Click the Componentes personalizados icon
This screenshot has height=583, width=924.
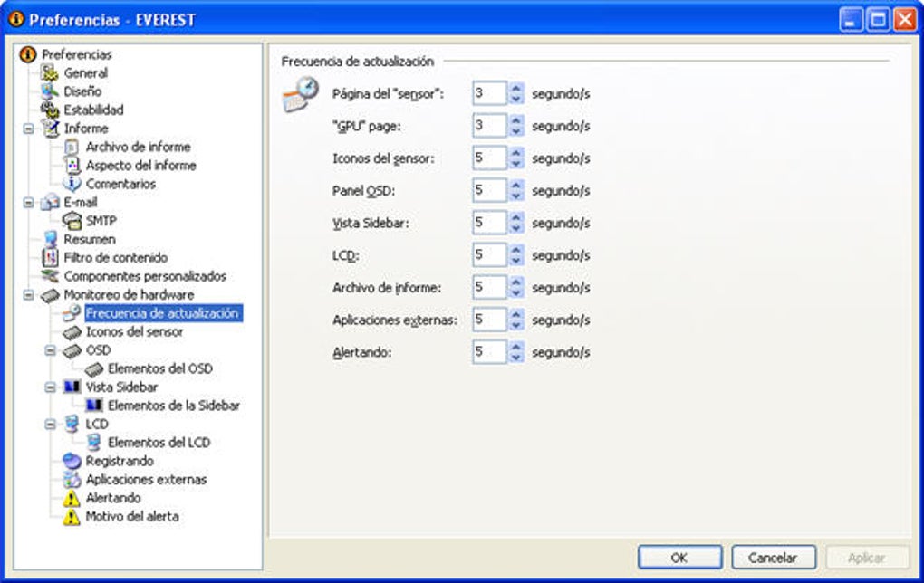click(x=50, y=276)
